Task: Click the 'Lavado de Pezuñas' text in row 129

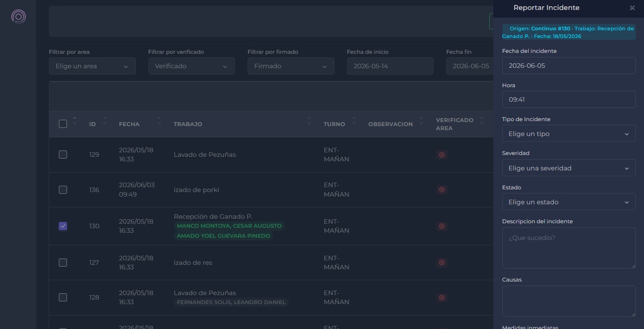Action: [205, 155]
